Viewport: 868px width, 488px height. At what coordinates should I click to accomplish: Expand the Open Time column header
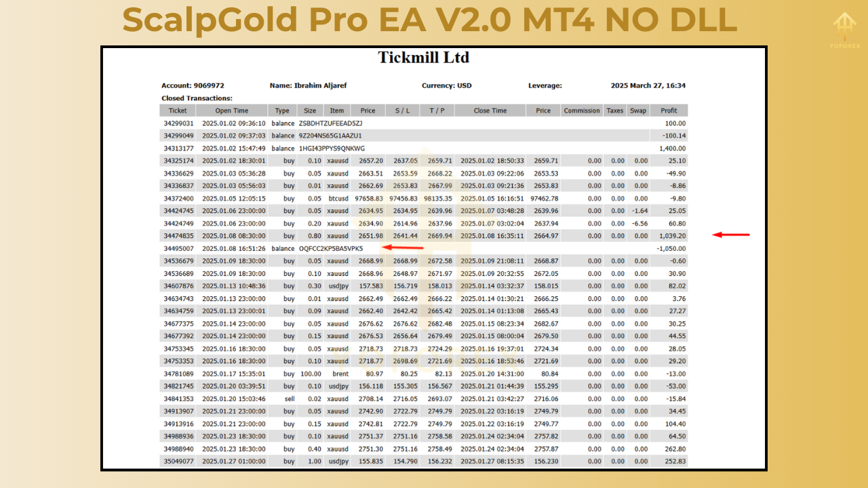coord(231,110)
